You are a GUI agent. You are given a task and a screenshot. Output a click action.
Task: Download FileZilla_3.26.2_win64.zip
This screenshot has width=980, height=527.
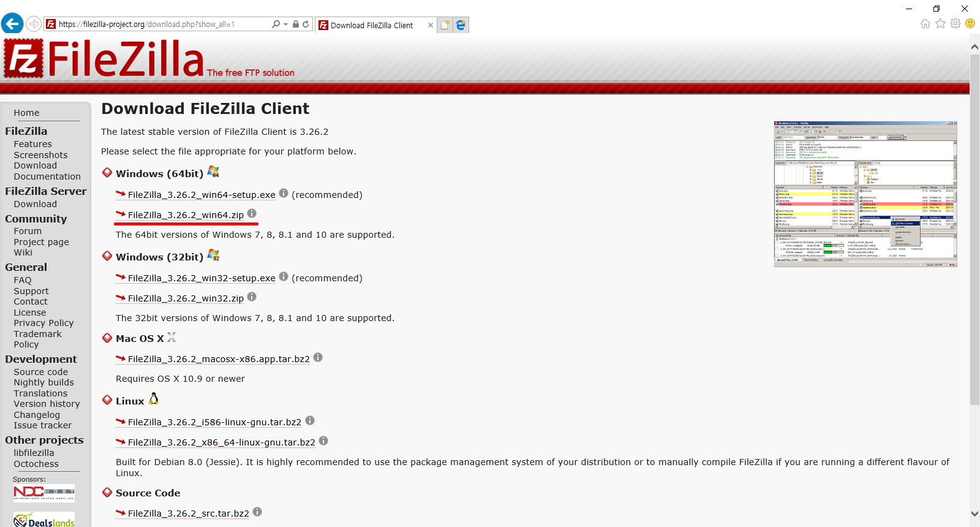click(x=186, y=215)
